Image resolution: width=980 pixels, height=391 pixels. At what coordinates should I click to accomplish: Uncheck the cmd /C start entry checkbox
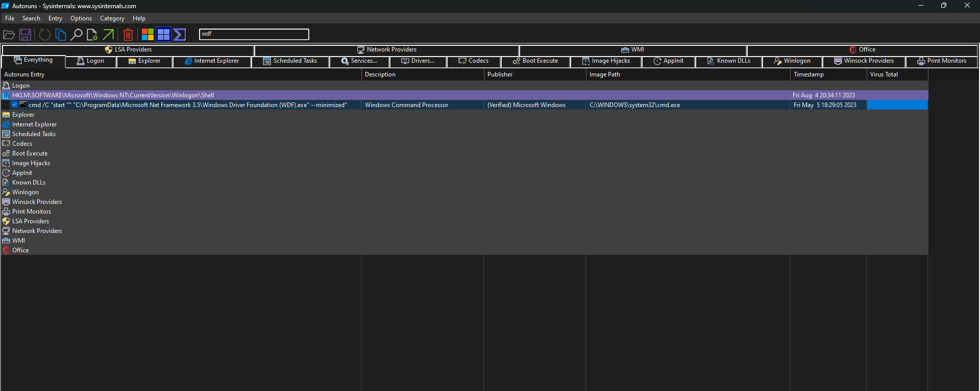tap(15, 105)
